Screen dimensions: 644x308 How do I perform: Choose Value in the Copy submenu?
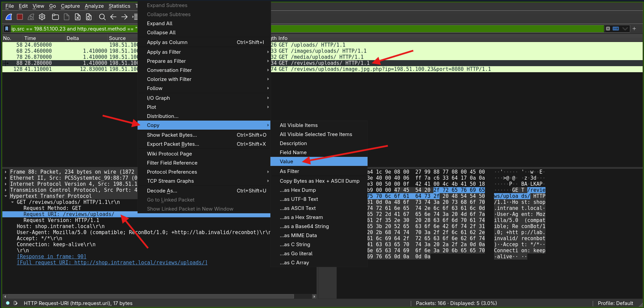(x=319, y=162)
